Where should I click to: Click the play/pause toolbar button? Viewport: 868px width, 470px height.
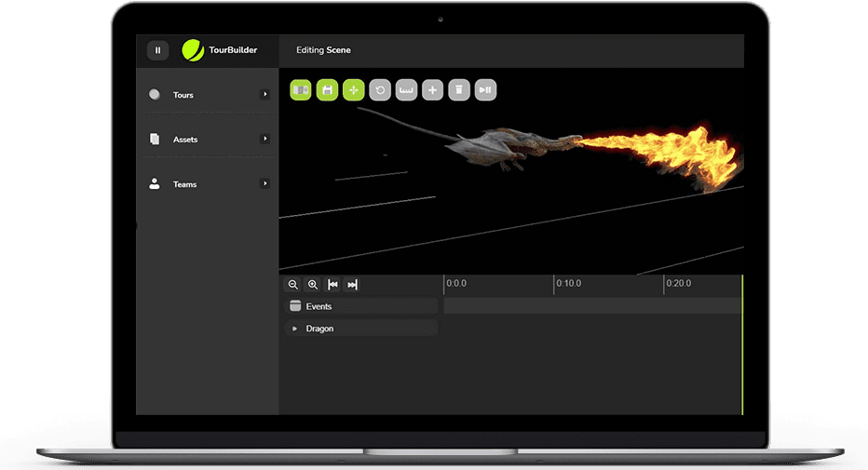click(x=485, y=90)
